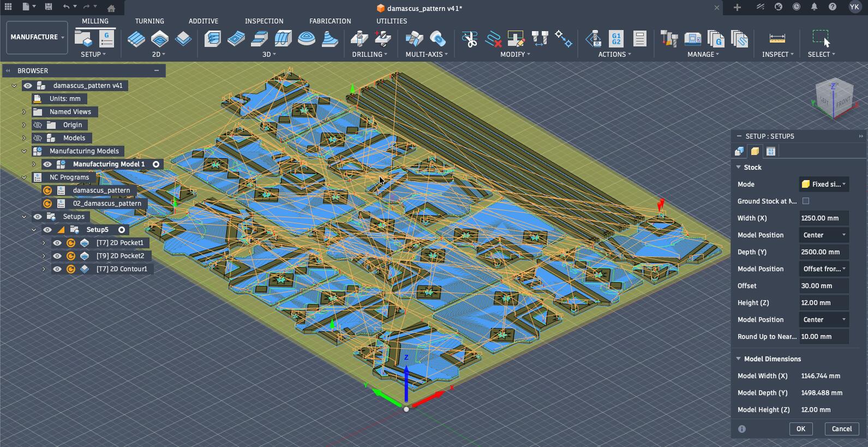
Task: Open the Job Status clock icon
Action: (797, 7)
